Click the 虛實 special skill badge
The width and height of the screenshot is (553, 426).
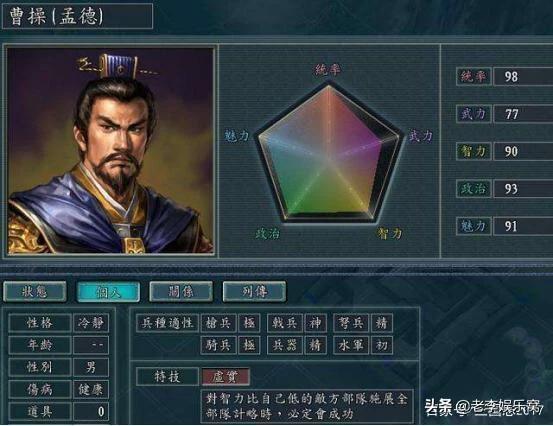226,377
